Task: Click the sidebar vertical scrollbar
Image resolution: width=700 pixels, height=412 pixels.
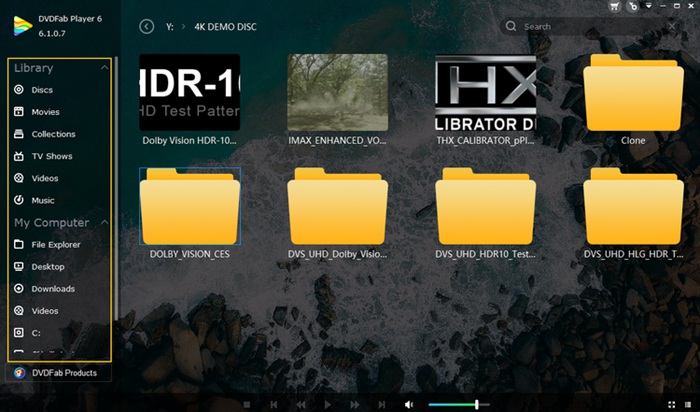Action: pos(117,187)
